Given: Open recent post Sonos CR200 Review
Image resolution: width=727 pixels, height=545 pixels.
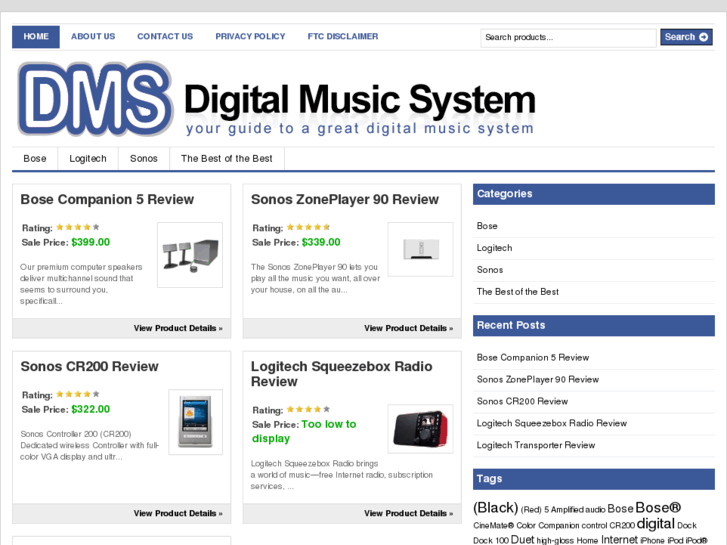Looking at the screenshot, I should (x=523, y=401).
